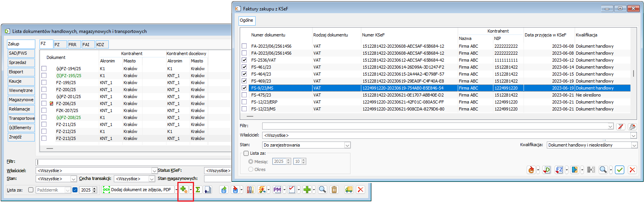Click the filter builder icon beside Filtr field
The width and height of the screenshot is (644, 202).
pyautogui.click(x=632, y=127)
